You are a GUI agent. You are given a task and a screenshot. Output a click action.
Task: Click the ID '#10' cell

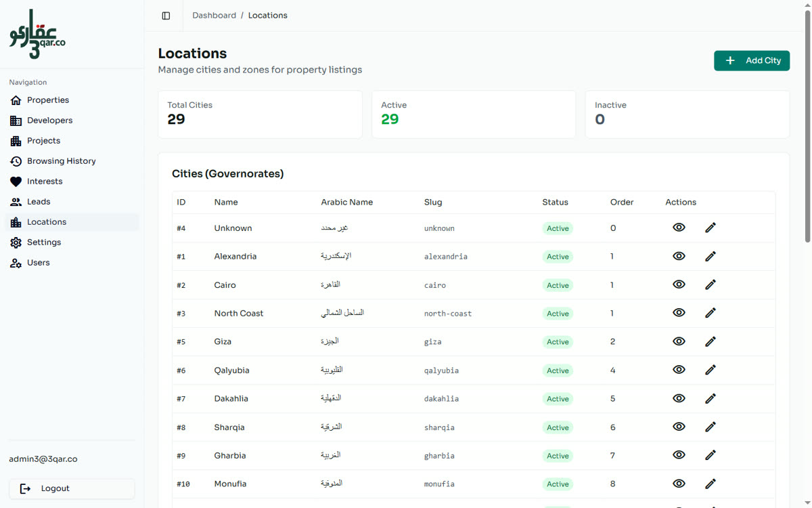pos(183,484)
